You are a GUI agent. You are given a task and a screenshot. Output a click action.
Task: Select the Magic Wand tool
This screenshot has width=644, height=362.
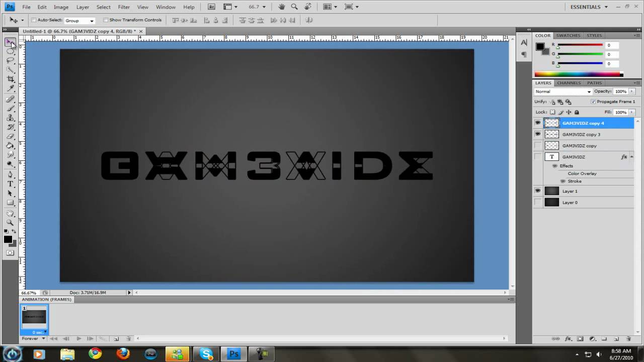[10, 70]
